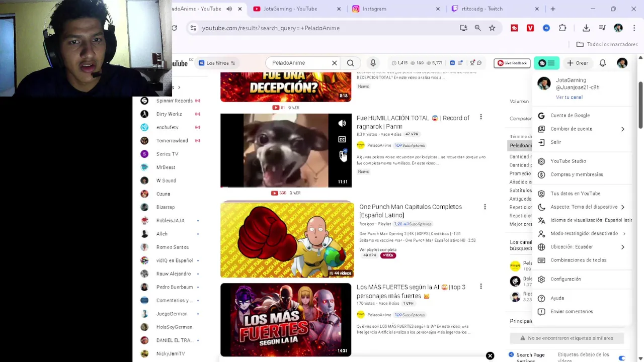The width and height of the screenshot is (644, 362).
Task: Open the blue vidIQ extension icon
Action: click(546, 28)
